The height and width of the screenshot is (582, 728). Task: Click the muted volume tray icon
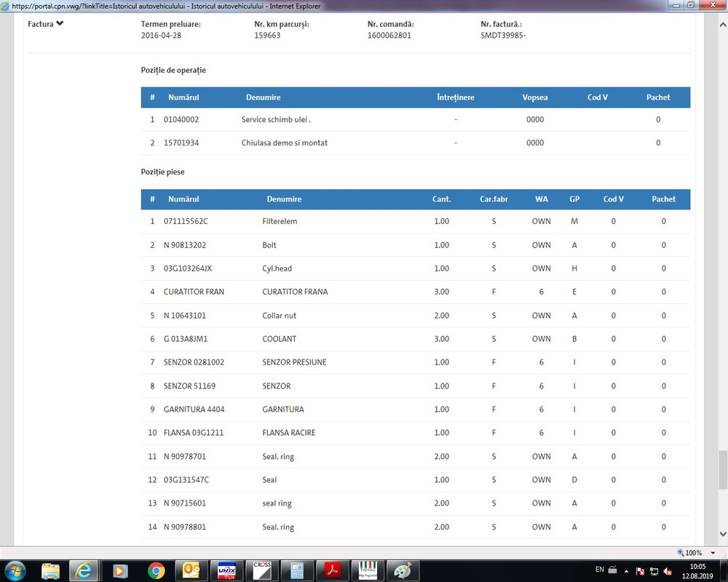pos(668,571)
